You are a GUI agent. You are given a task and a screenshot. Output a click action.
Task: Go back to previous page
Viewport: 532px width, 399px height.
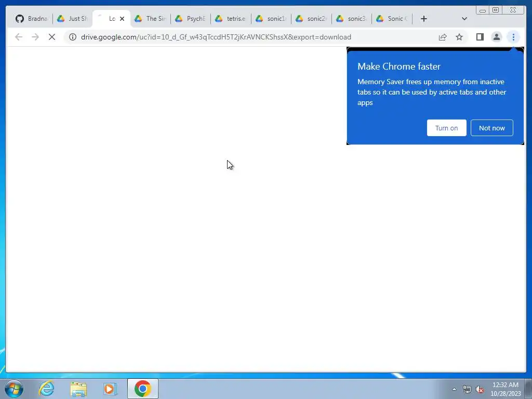pyautogui.click(x=19, y=37)
